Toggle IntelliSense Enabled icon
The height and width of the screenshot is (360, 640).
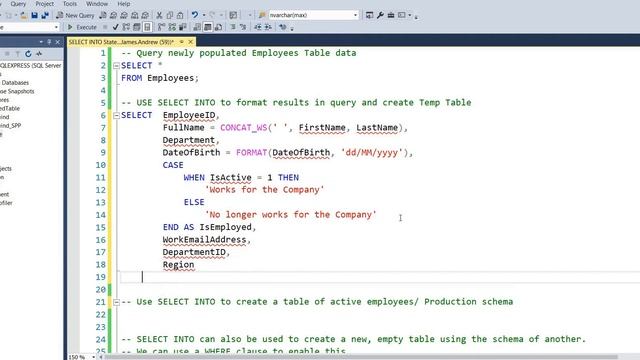[x=147, y=27]
